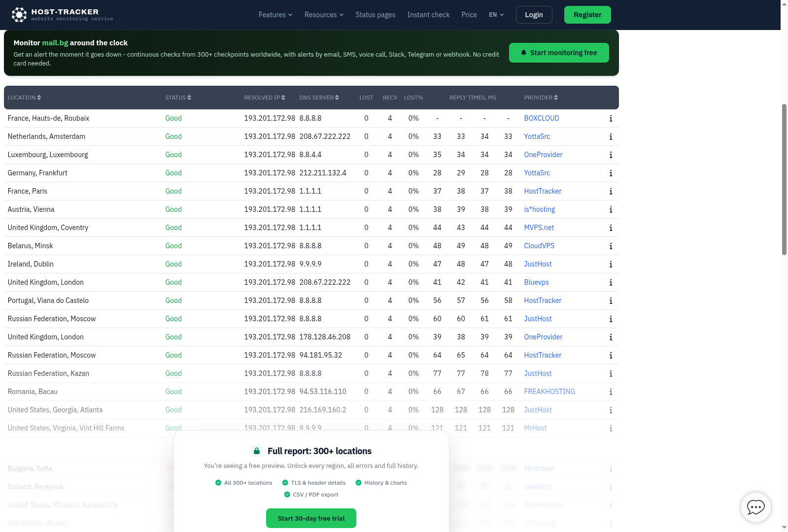788x532 pixels.
Task: Open HostTracker link in Paris row
Action: (x=543, y=191)
